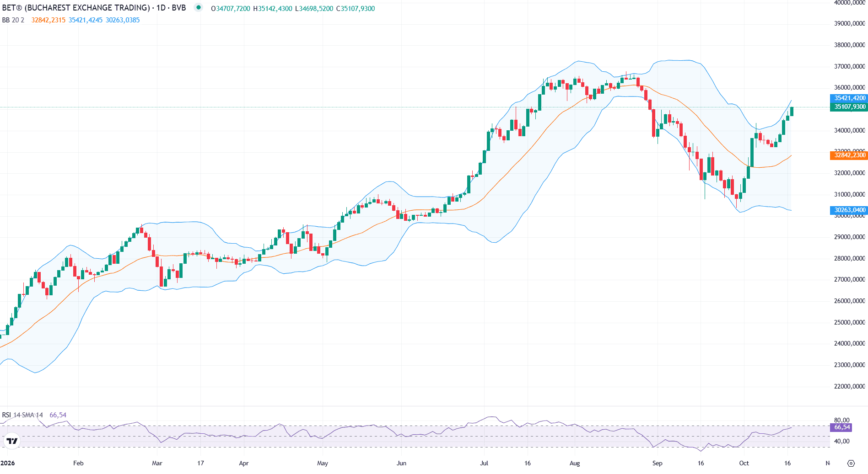
Task: Select the orange BB basis label 32842,2300
Action: [849, 155]
